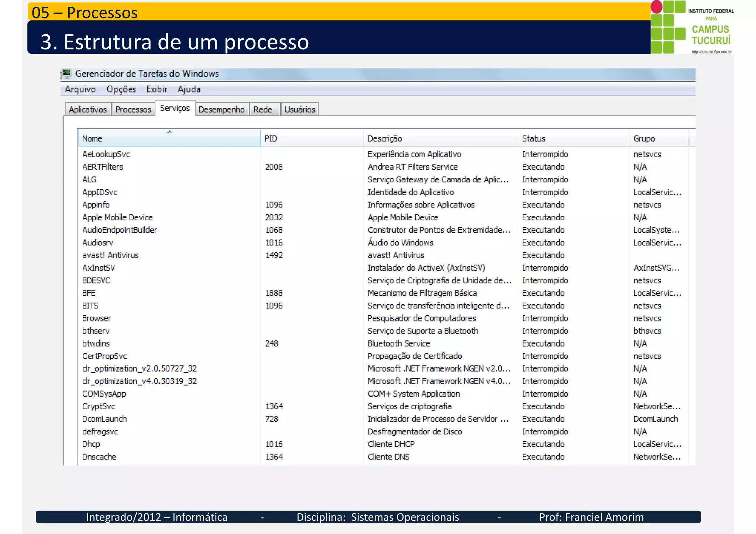Click Propagação de Certificado description

pos(415,356)
